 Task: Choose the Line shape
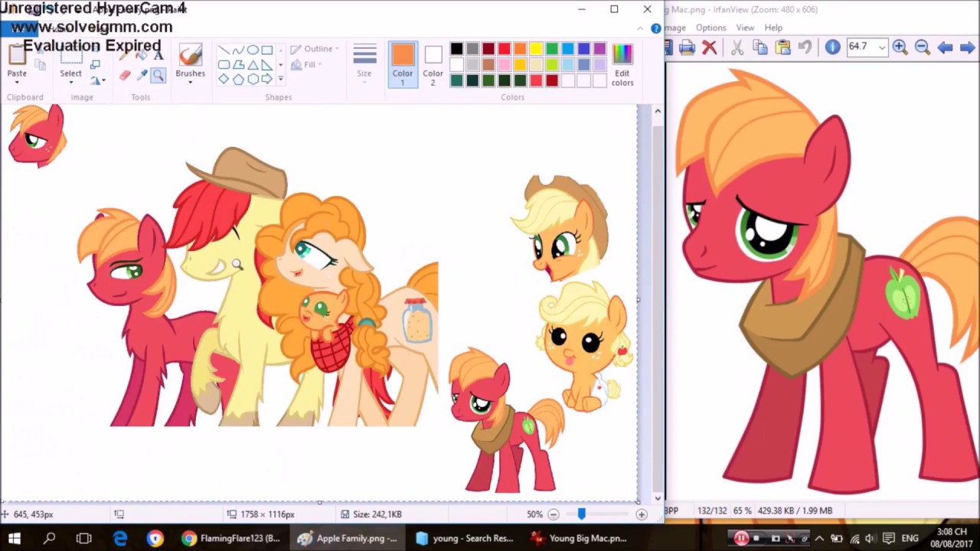click(224, 51)
